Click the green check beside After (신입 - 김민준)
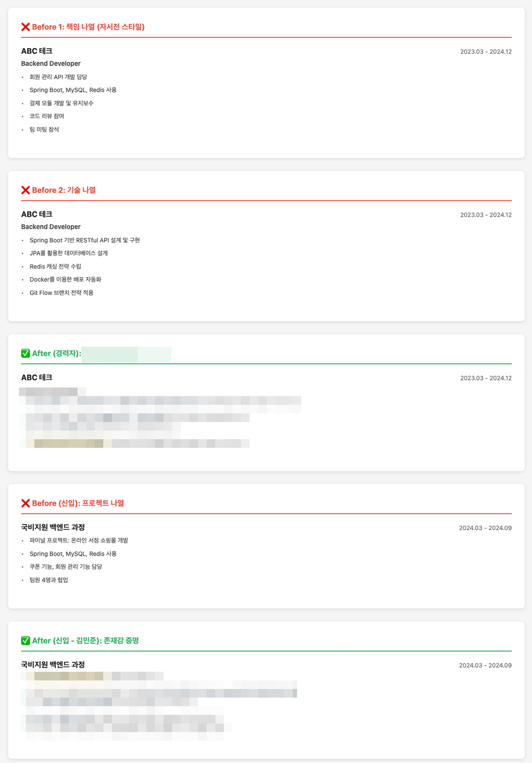 [x=25, y=641]
